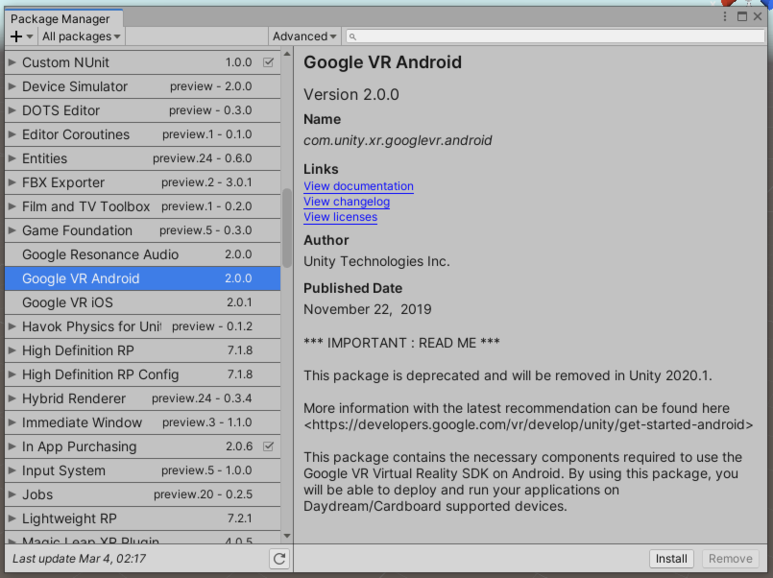Expand the High Definition RP Config versions
Viewport: 773px width, 578px height.
(x=12, y=374)
